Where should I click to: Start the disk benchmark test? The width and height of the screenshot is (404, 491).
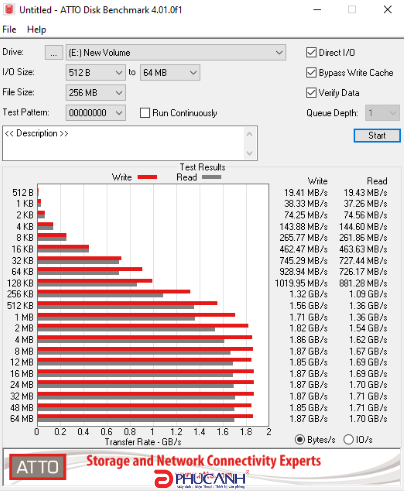pos(377,136)
